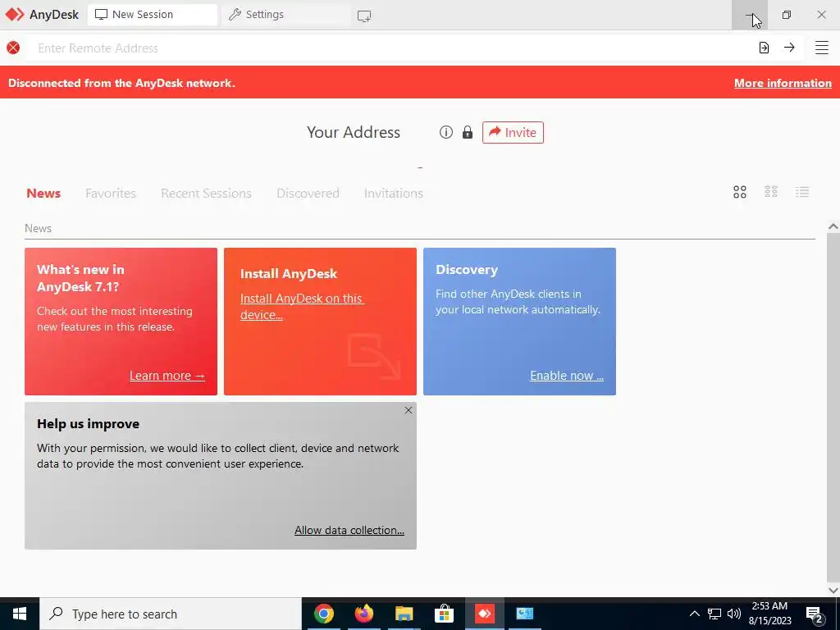Select the News tab
This screenshot has width=840, height=630.
(43, 193)
